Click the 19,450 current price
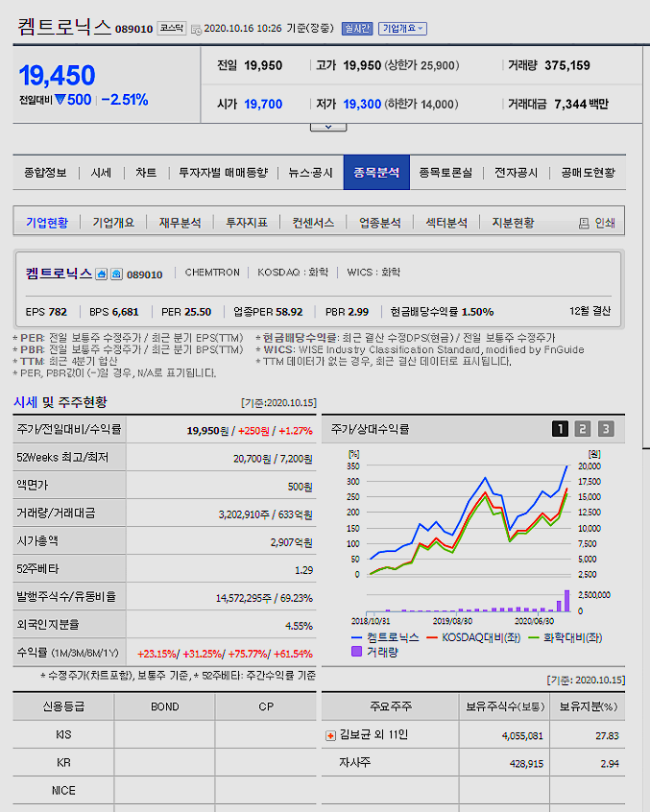Screen dimensions: 650x812 pyautogui.click(x=57, y=76)
